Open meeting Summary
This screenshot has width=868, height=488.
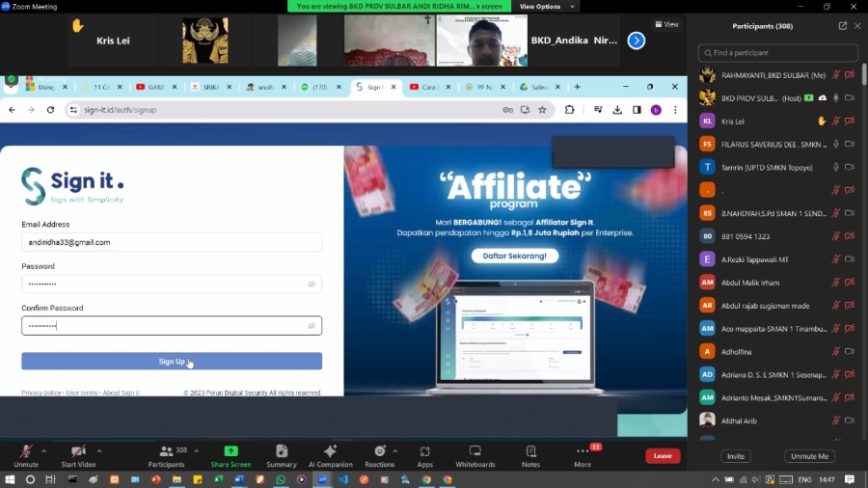click(282, 456)
